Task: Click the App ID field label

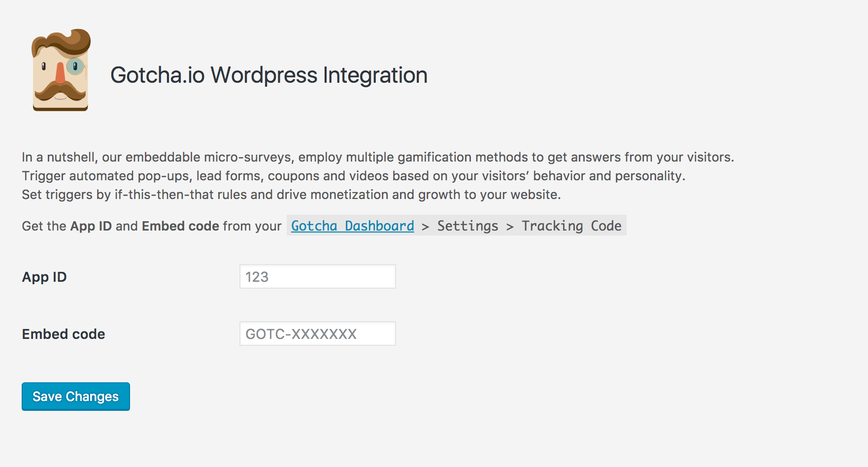Action: [44, 277]
